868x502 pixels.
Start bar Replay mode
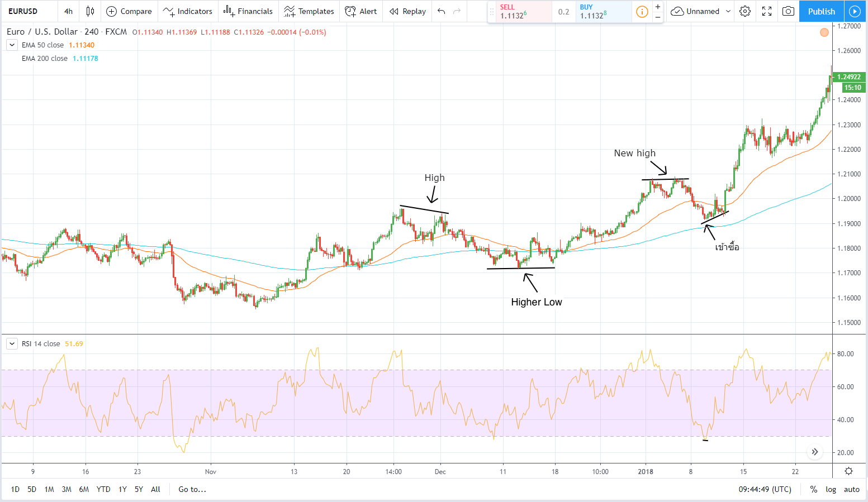407,11
